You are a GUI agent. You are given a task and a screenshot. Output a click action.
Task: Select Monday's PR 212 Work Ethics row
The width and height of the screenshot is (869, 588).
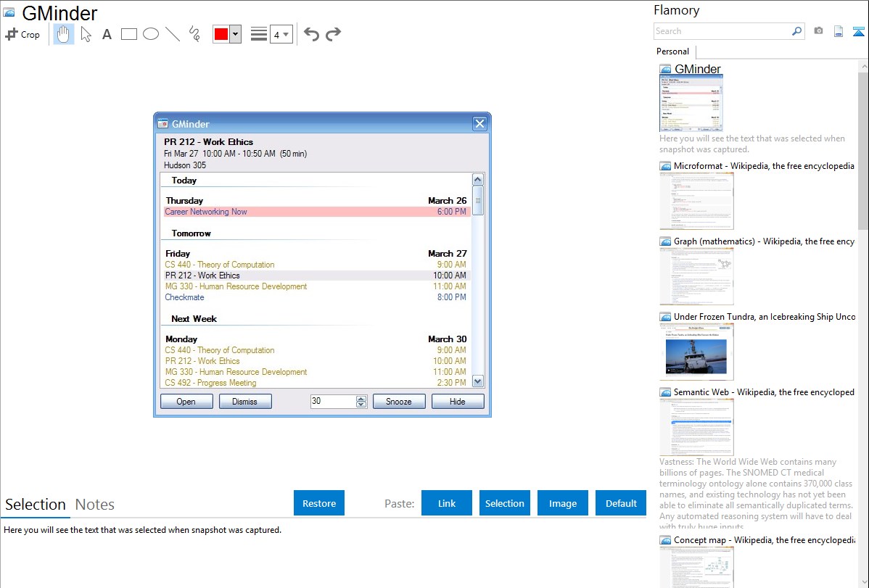[317, 361]
